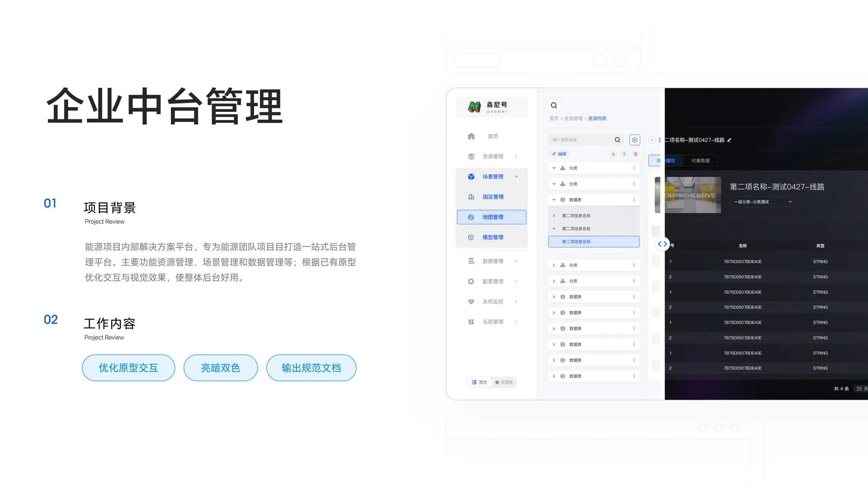Click the light/dark comparison slider handle
868x488 pixels.
[662, 244]
